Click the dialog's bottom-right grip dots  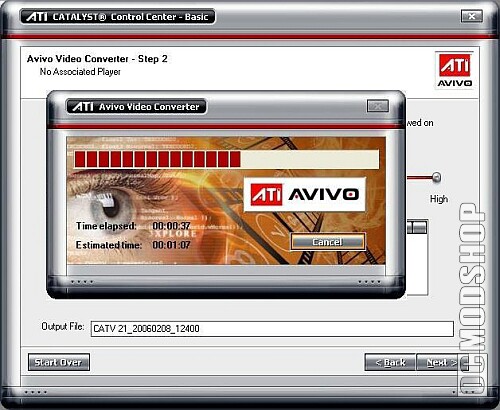pyautogui.click(x=369, y=282)
